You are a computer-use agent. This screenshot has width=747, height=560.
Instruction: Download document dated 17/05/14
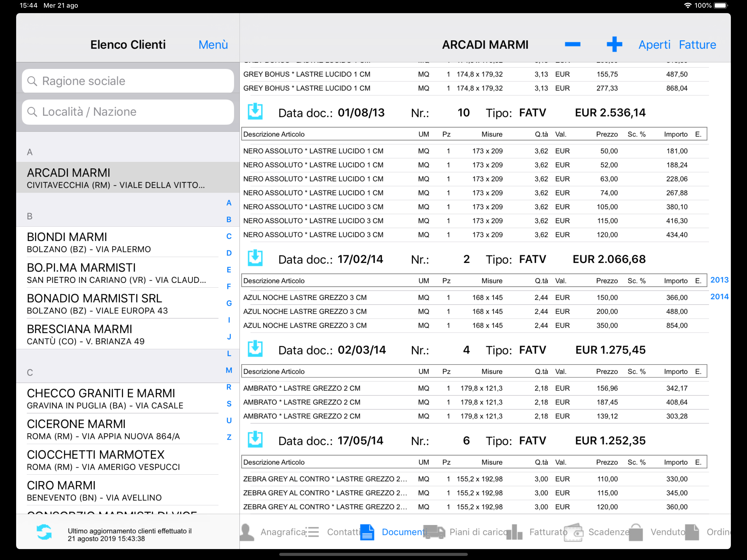point(255,440)
